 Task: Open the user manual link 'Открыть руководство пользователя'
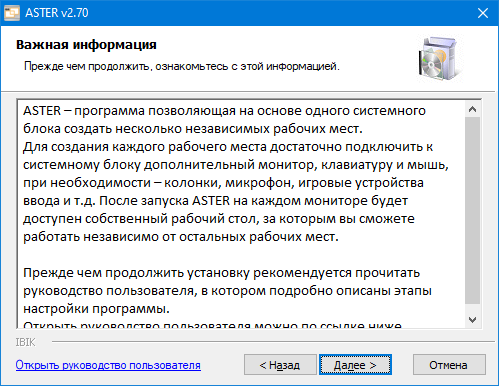coord(108,365)
